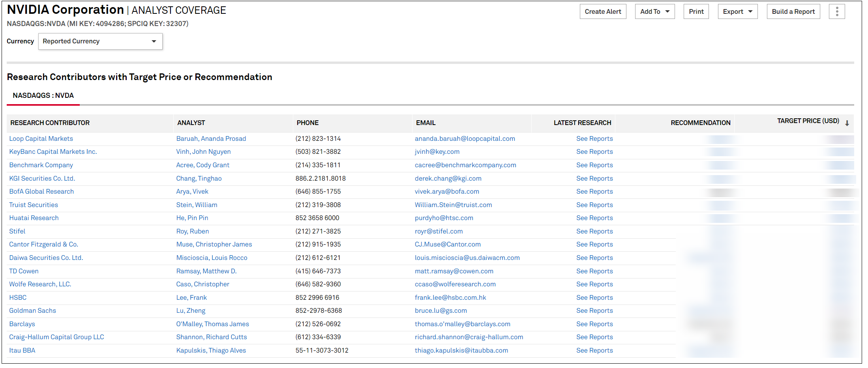Open the three-dot more options menu
Screen dimensions: 868x368
[x=836, y=12]
